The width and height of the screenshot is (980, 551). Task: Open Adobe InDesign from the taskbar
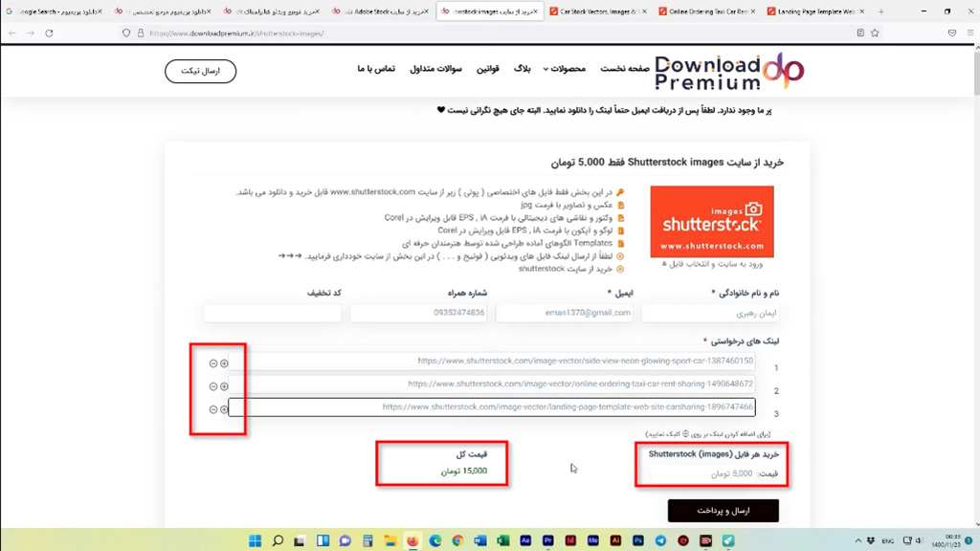pos(570,540)
